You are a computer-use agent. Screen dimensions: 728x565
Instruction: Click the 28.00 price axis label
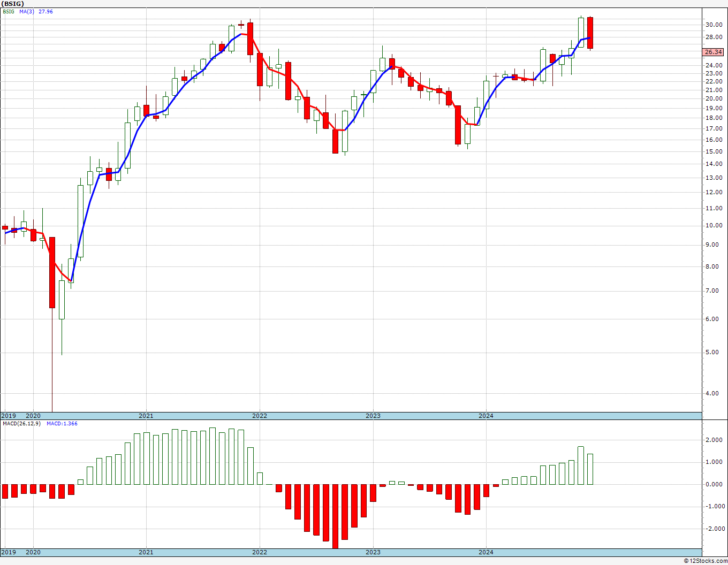[x=713, y=37]
